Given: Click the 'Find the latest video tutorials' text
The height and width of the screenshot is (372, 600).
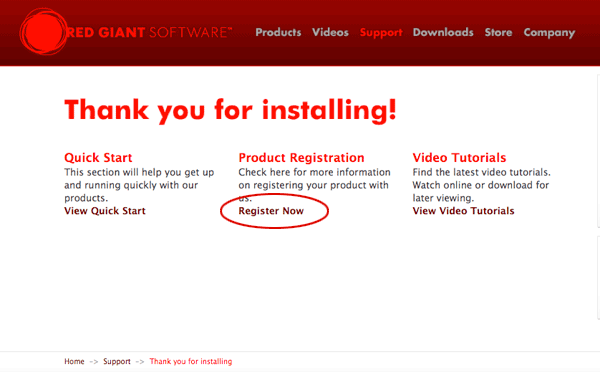Looking at the screenshot, I should (x=481, y=185).
